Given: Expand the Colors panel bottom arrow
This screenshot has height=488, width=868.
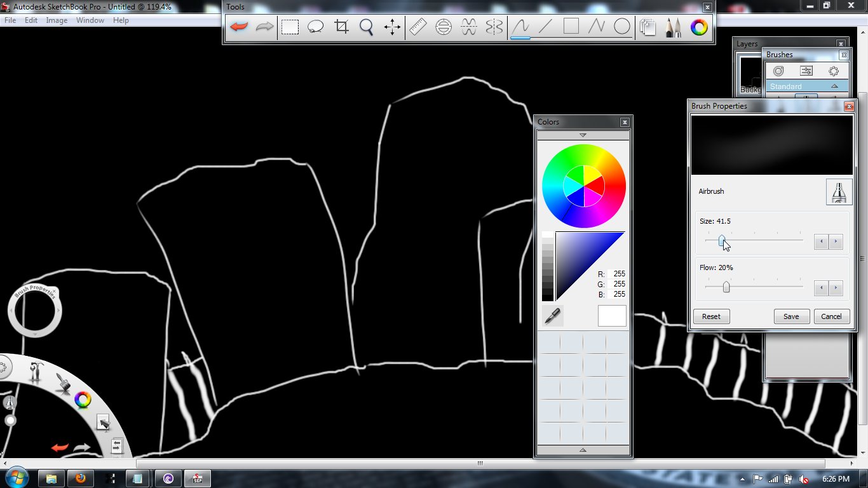Looking at the screenshot, I should point(583,450).
